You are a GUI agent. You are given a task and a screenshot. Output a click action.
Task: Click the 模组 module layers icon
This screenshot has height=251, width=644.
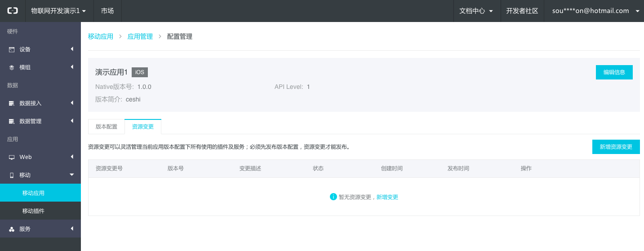pos(12,67)
